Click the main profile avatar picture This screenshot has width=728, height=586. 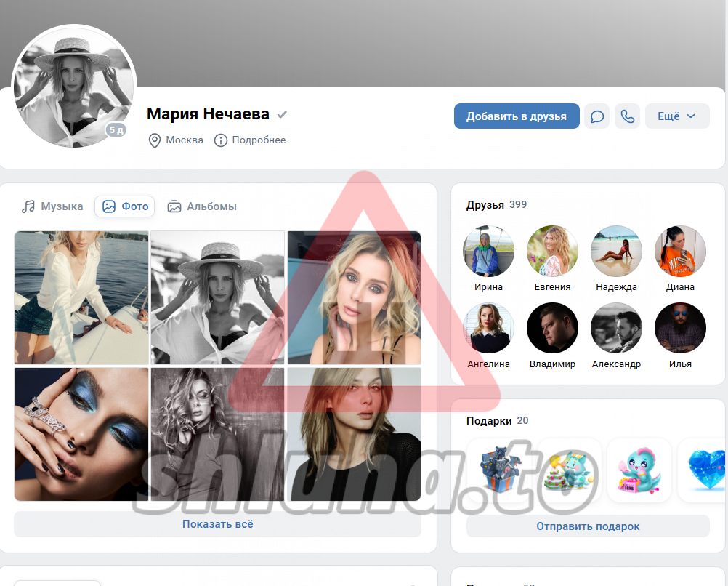tap(74, 87)
